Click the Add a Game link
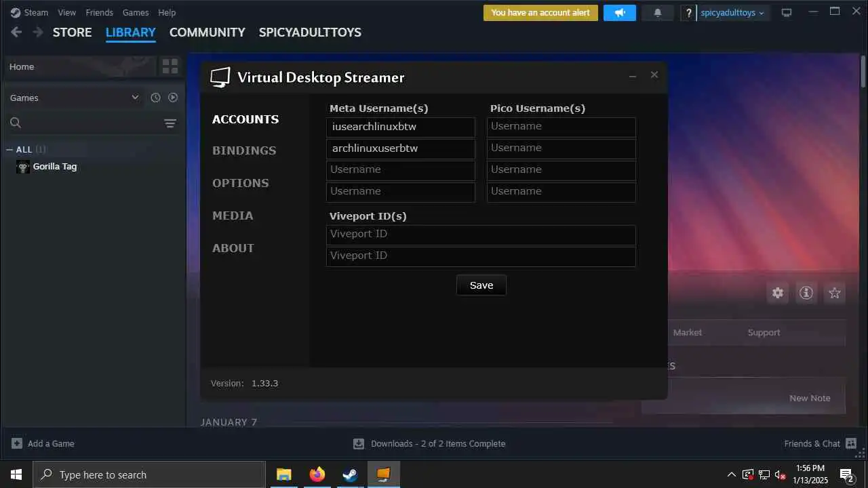This screenshot has width=868, height=488. pyautogui.click(x=51, y=443)
